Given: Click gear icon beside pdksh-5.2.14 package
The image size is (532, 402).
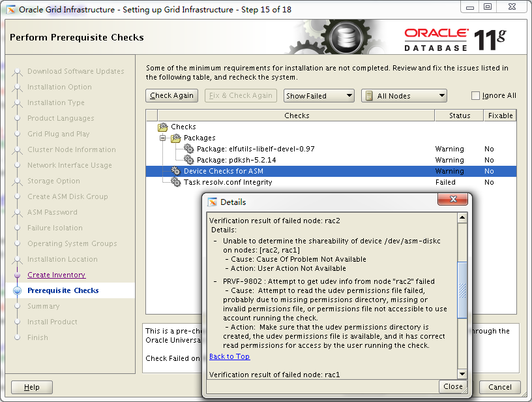Looking at the screenshot, I should click(x=188, y=160).
